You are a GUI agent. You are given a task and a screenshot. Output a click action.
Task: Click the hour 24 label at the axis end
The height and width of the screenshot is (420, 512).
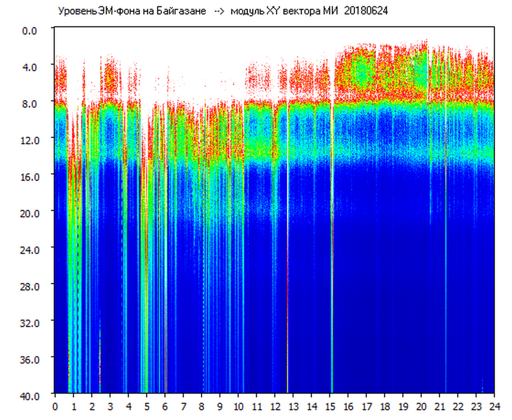[x=494, y=406]
